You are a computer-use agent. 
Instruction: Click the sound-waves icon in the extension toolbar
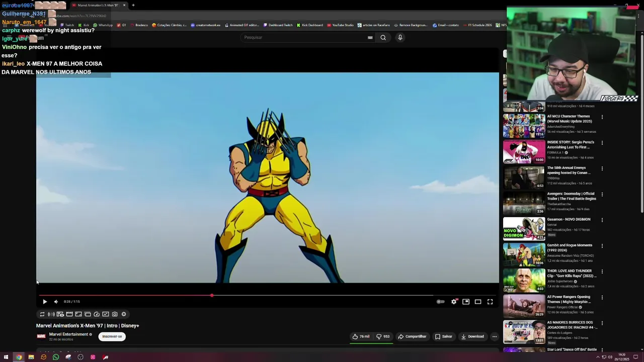point(51,314)
